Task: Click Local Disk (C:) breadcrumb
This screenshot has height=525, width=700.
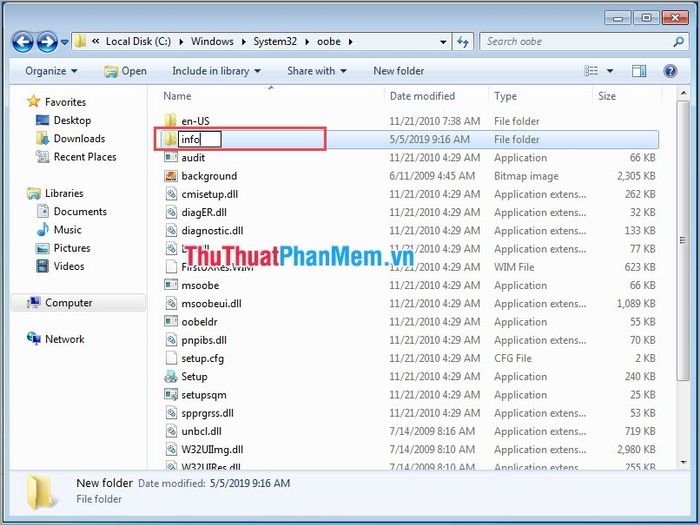Action: 138,42
